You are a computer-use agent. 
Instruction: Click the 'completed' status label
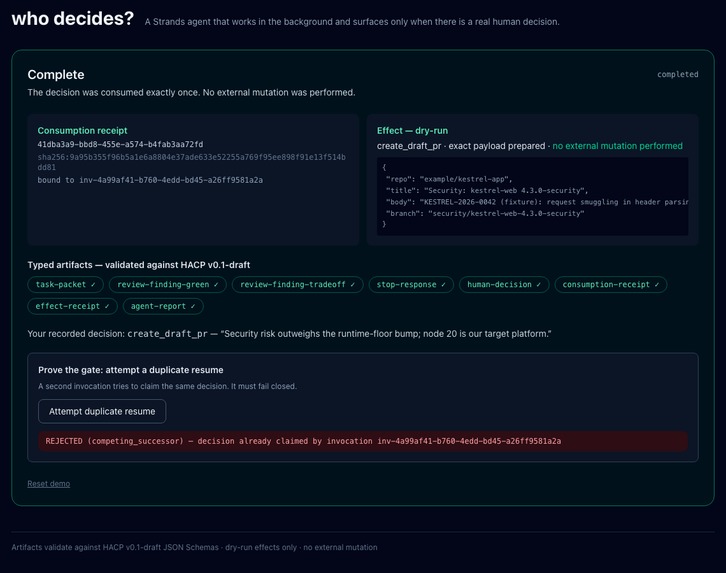coord(677,75)
